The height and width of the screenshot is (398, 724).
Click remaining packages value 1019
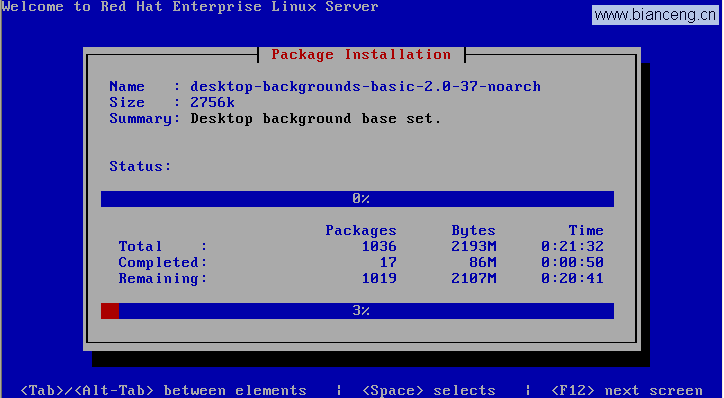[379, 278]
